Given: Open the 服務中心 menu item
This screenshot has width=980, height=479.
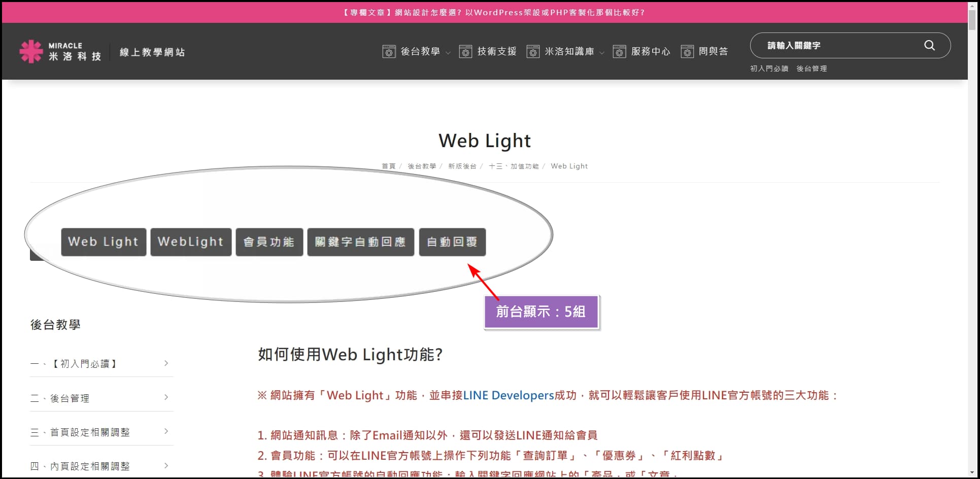Looking at the screenshot, I should coord(650,51).
